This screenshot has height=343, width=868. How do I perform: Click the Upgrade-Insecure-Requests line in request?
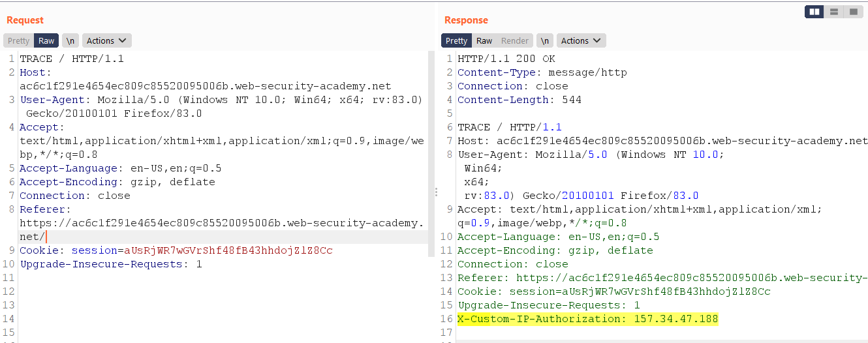(x=111, y=264)
